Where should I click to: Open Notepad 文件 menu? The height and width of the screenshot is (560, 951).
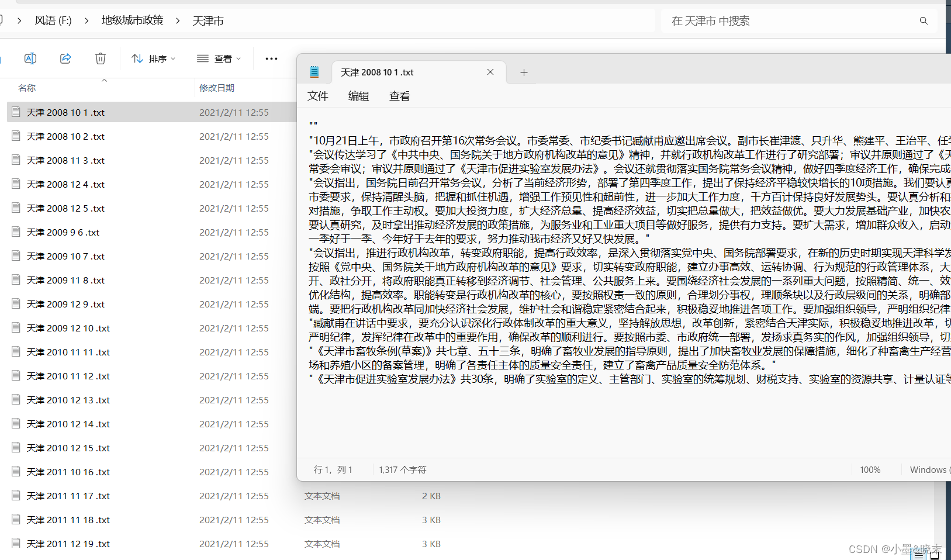pos(318,96)
